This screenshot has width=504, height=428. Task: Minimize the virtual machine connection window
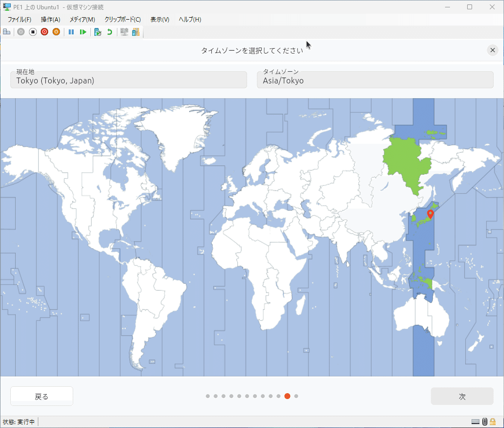[x=447, y=7]
